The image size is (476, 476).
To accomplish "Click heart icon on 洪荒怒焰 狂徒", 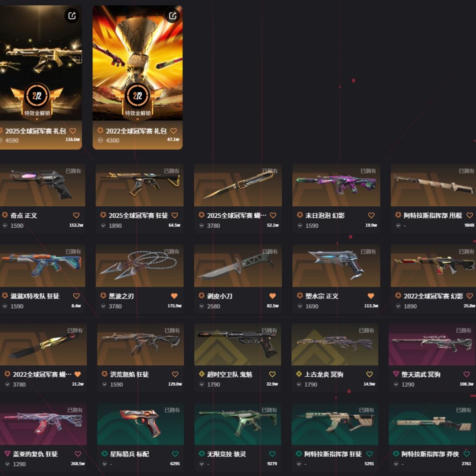I will coord(175,374).
